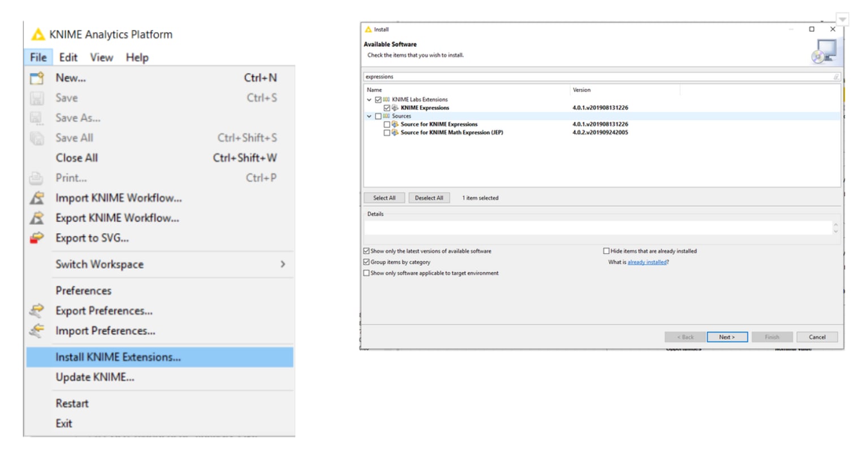Click the Export to SVG icon
868x450 pixels.
coord(37,238)
